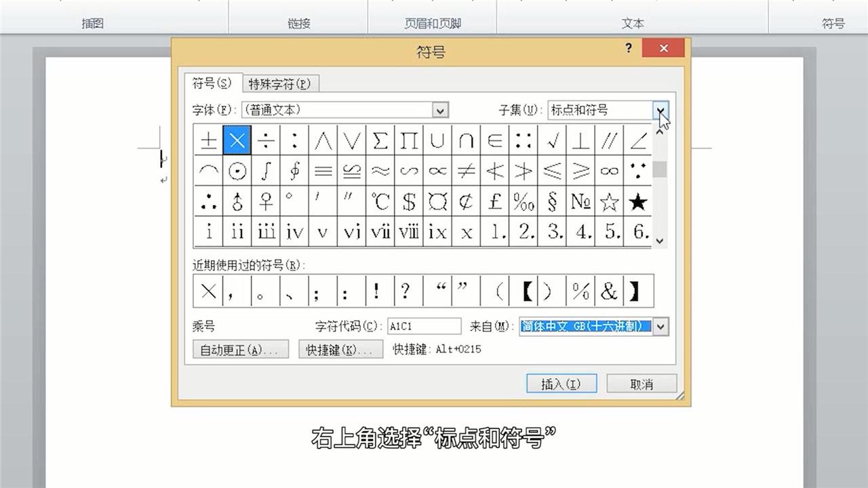The height and width of the screenshot is (488, 868).
Task: Close the 符号 dialog
Action: click(x=663, y=48)
